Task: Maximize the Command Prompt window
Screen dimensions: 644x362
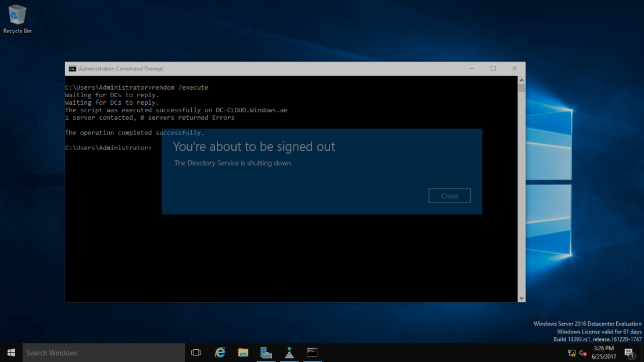Action: tap(493, 69)
